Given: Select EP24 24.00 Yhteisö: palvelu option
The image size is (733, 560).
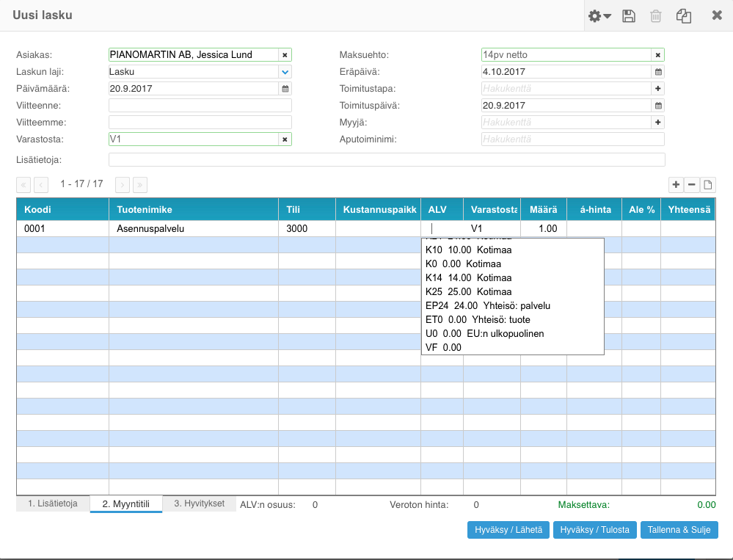Looking at the screenshot, I should (512, 306).
